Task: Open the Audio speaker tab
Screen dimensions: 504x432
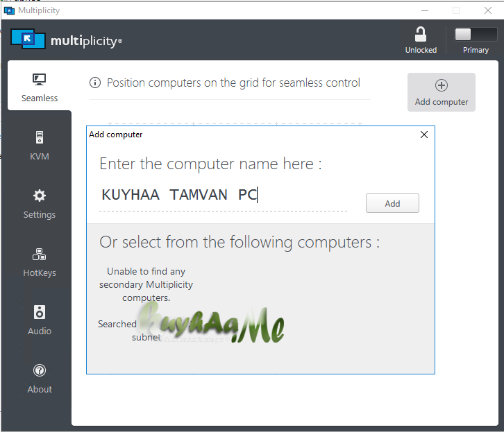Action: tap(39, 320)
